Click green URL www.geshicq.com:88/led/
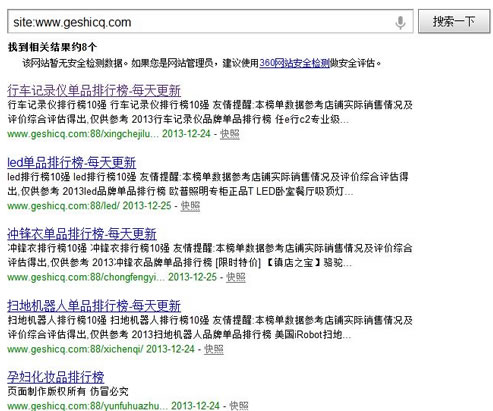493x411 pixels. tap(63, 206)
